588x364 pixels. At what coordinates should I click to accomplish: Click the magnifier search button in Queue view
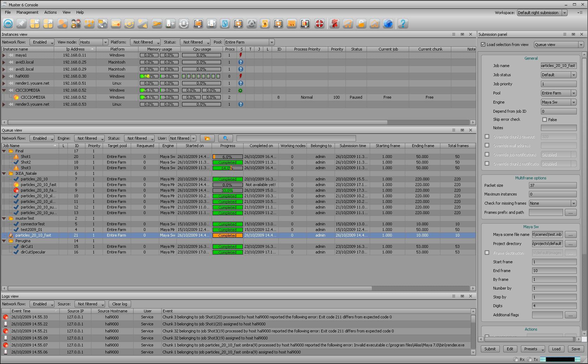pos(226,138)
